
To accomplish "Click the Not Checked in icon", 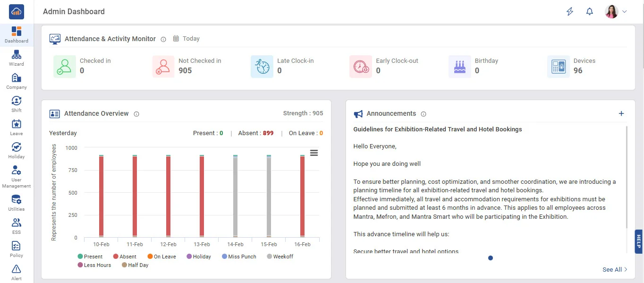I will [163, 66].
